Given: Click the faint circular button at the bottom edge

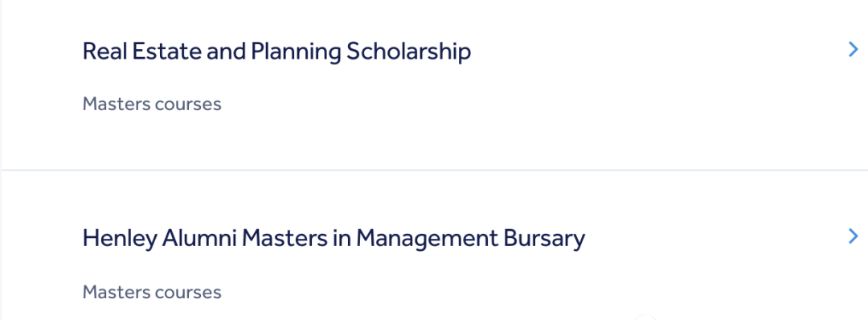Looking at the screenshot, I should click(x=645, y=318).
